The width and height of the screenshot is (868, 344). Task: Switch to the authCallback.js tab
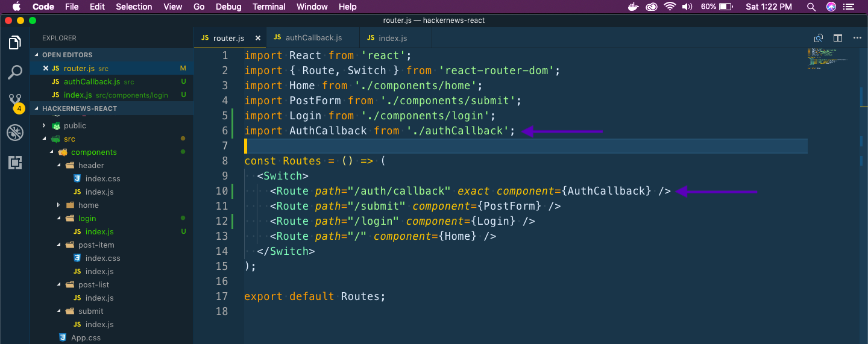313,38
